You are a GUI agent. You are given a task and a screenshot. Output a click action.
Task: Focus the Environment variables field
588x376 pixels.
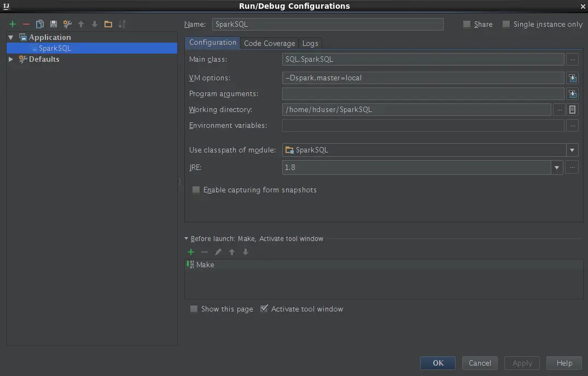tap(423, 126)
